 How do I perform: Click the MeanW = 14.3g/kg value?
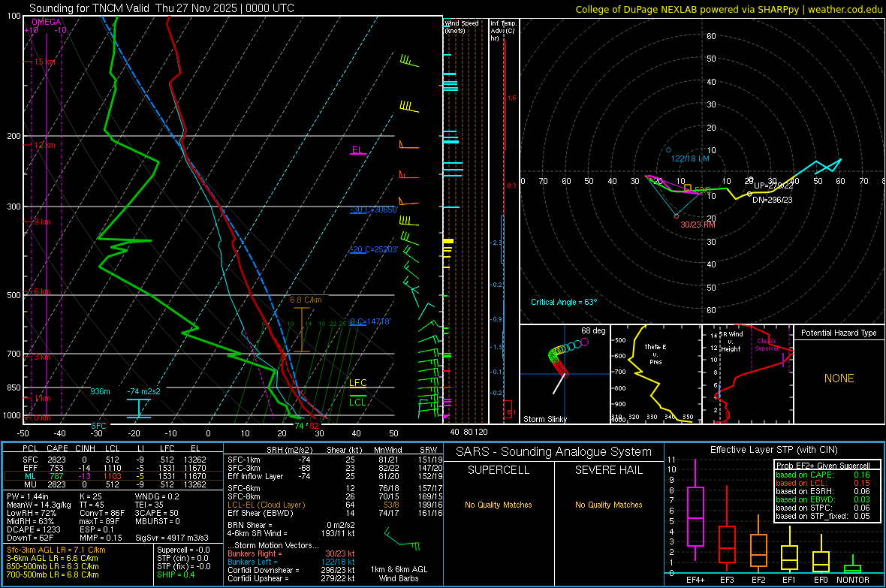(38, 505)
